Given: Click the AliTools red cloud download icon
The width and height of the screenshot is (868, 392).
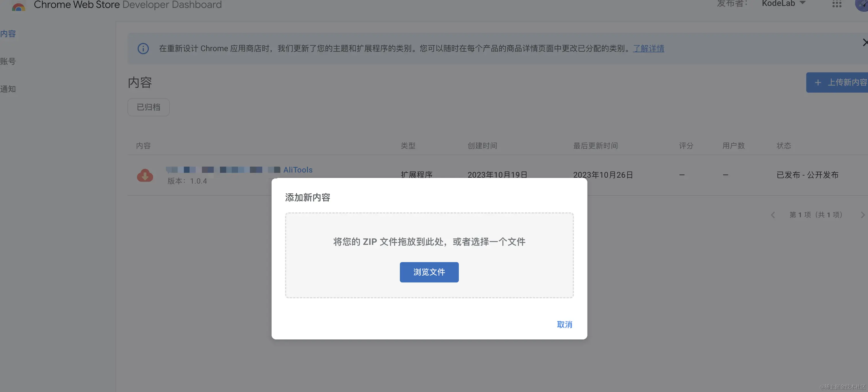Looking at the screenshot, I should pyautogui.click(x=145, y=175).
